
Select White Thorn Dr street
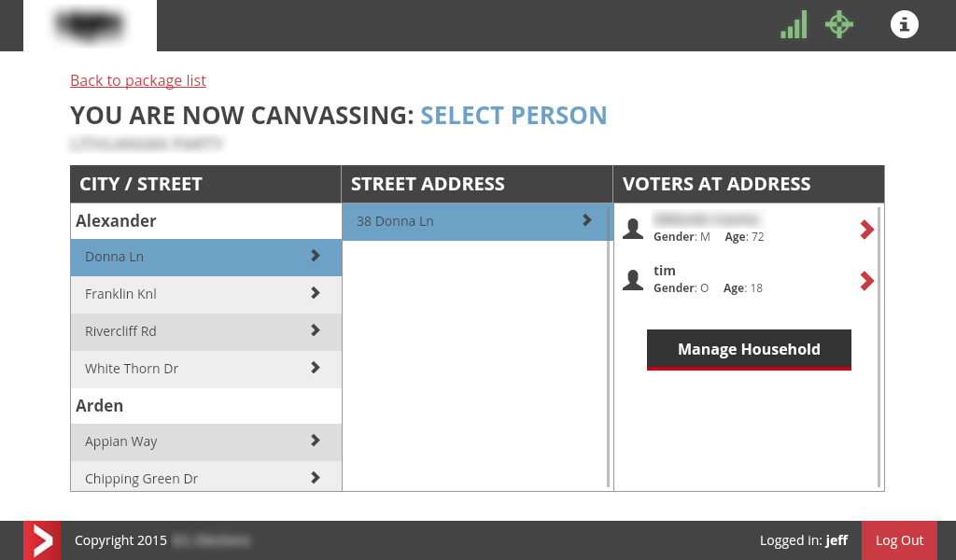coord(206,369)
